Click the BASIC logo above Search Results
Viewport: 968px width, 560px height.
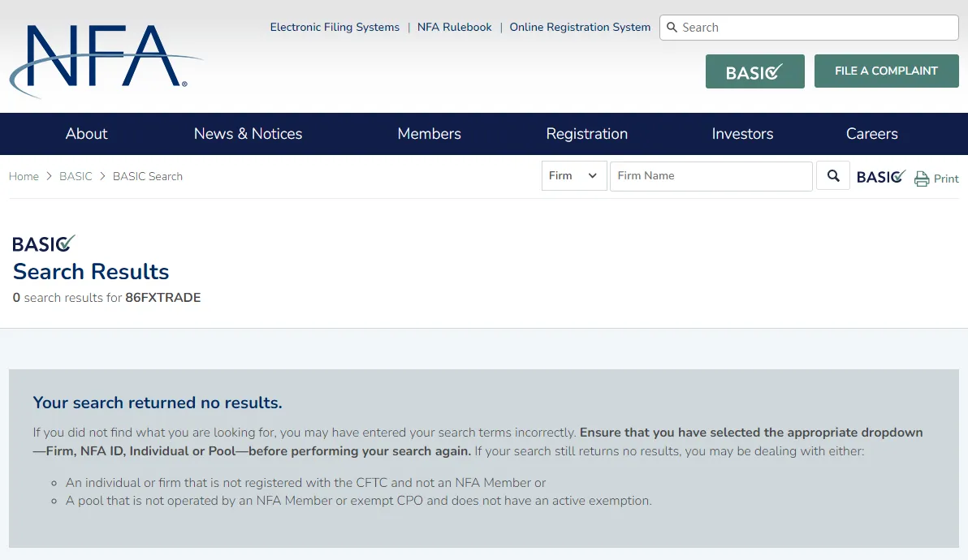click(44, 243)
